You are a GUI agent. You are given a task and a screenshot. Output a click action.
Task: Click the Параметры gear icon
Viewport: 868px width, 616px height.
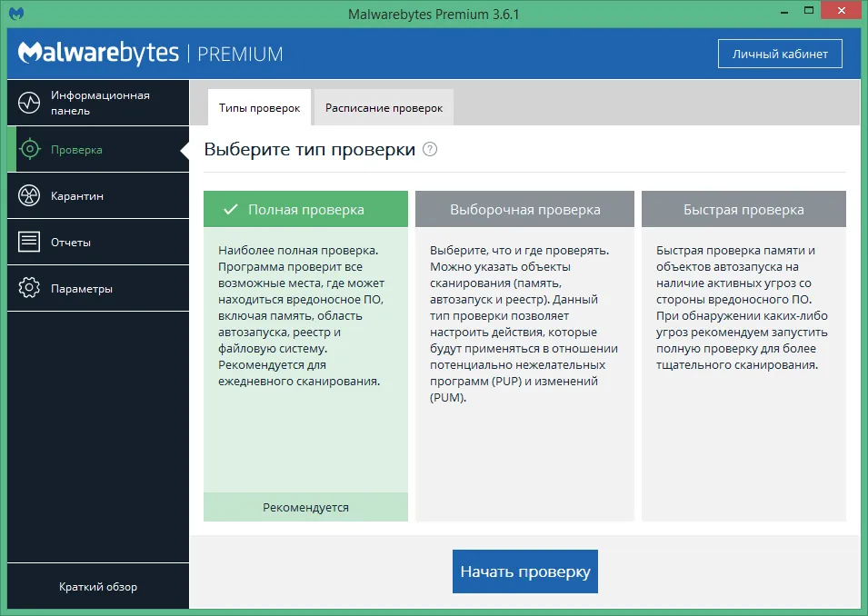[29, 288]
